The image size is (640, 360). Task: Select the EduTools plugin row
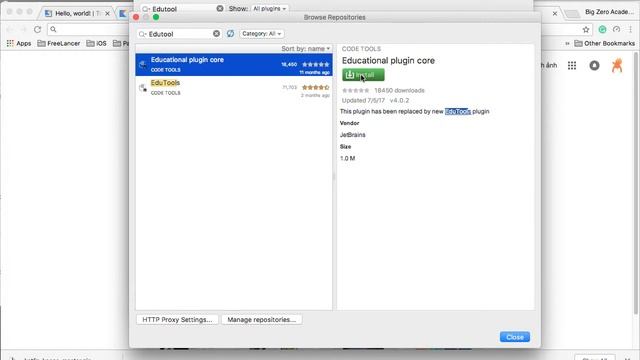(x=234, y=88)
